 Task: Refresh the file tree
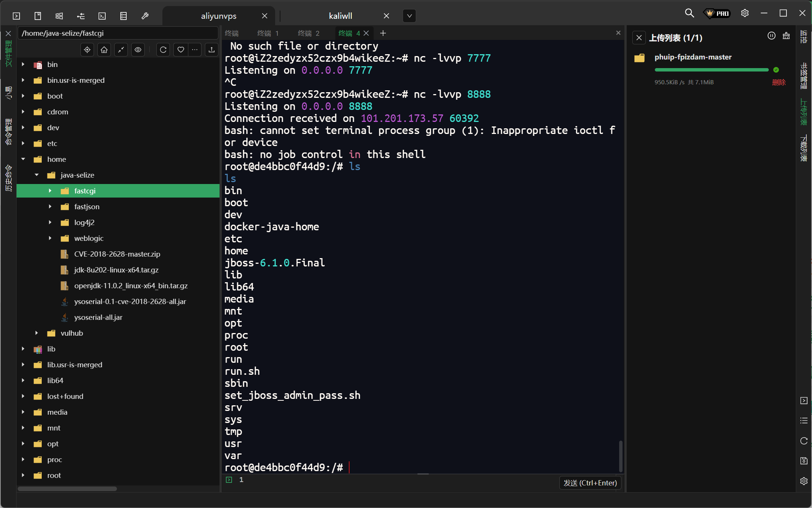[163, 50]
